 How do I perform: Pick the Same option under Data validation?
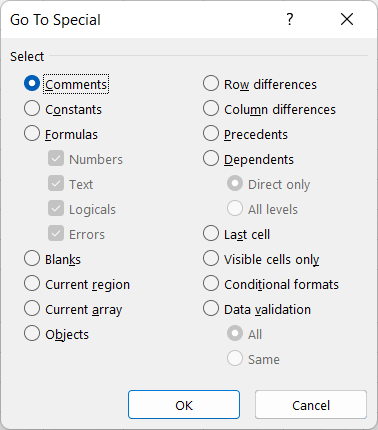coord(235,358)
